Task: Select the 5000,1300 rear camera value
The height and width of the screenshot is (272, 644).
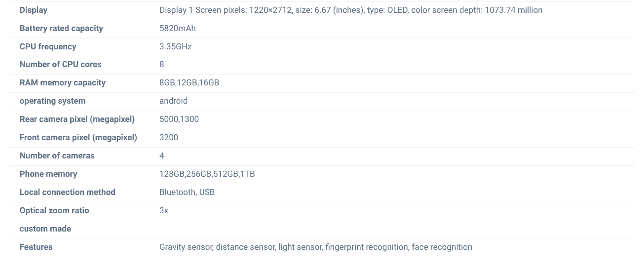Action: point(179,119)
